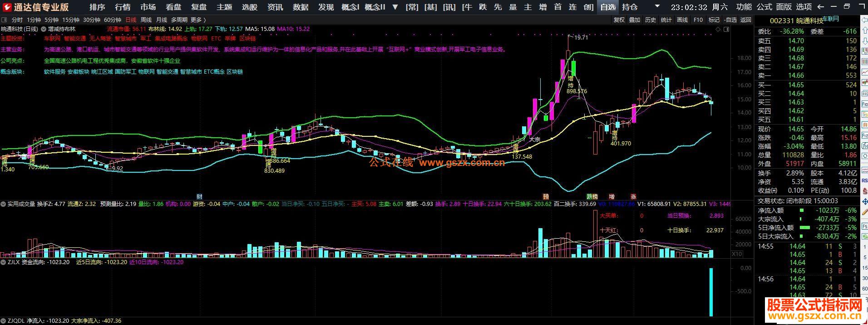Image resolution: width=868 pixels, height=325 pixels.
Task: Remove stock with -自选 button
Action: [730, 20]
